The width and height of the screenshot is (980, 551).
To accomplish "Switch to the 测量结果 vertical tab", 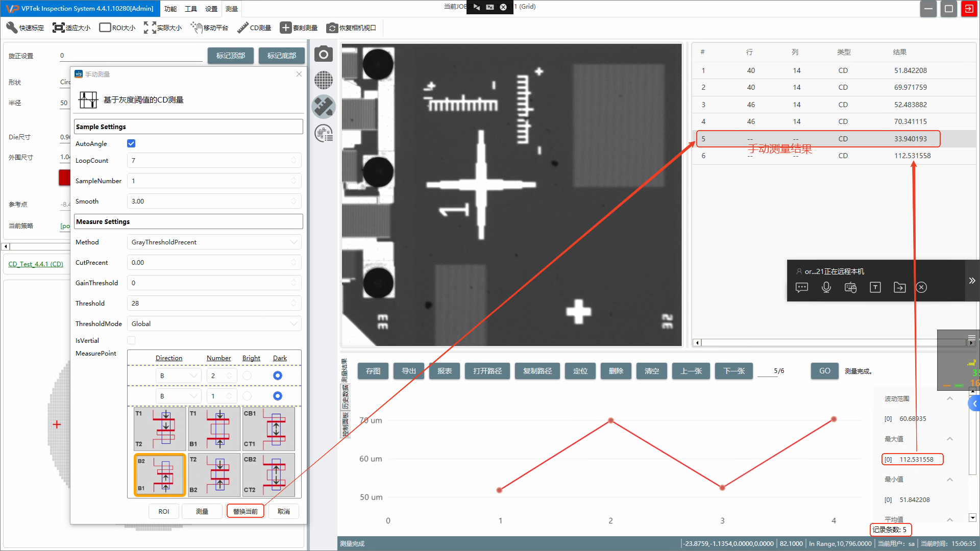I will [345, 370].
